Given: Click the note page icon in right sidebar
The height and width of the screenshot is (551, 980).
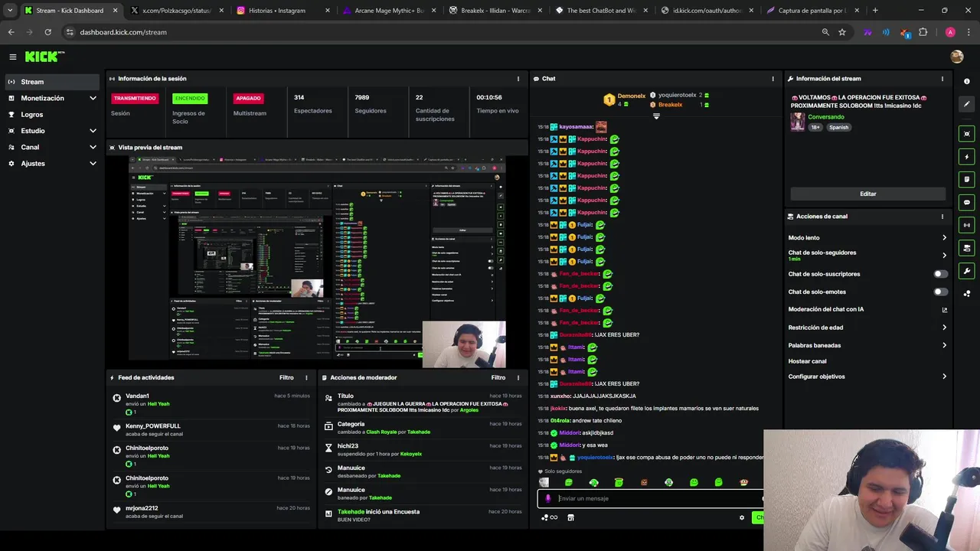Looking at the screenshot, I should 967,179.
